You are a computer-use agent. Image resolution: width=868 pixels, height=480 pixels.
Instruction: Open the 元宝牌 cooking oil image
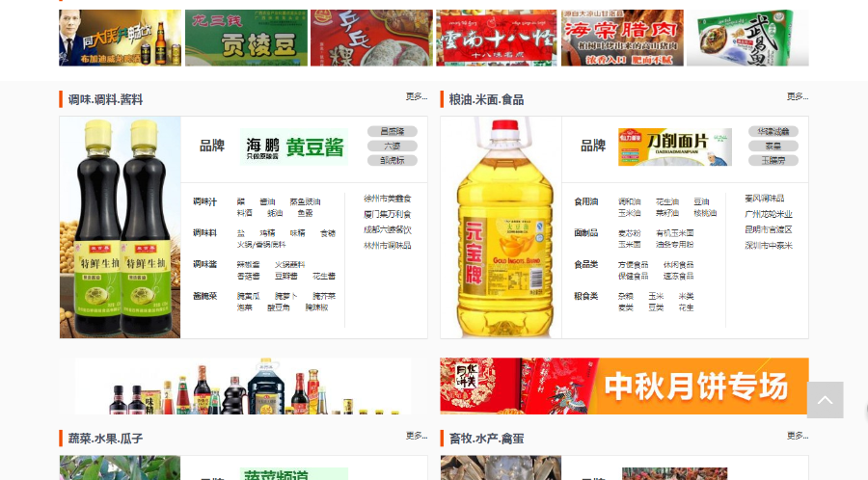click(x=501, y=227)
